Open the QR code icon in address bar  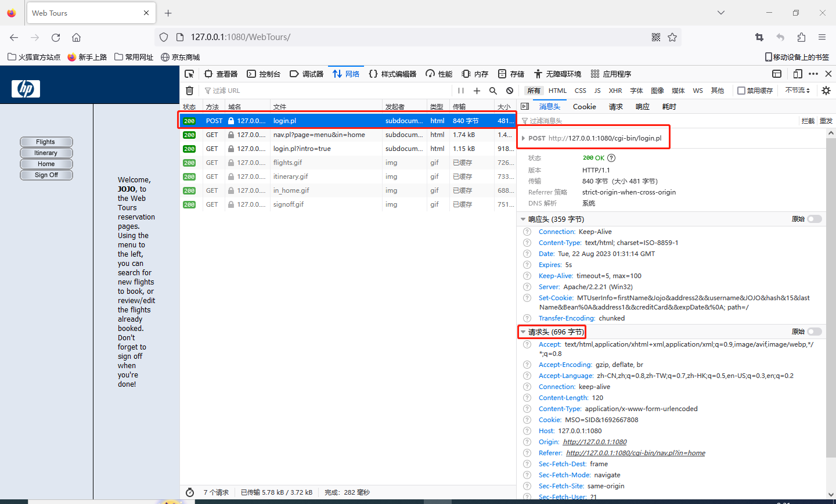click(x=656, y=37)
